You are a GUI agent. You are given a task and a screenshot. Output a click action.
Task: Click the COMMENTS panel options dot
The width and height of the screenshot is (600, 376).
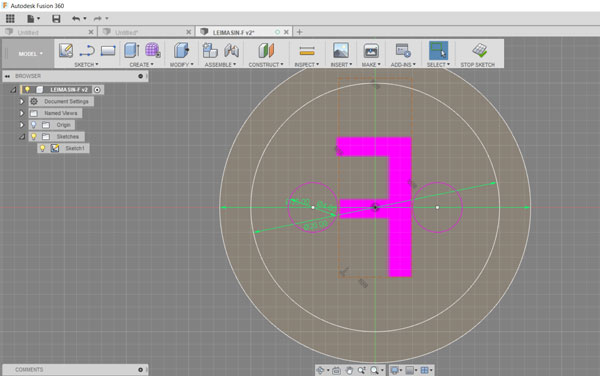click(x=140, y=369)
